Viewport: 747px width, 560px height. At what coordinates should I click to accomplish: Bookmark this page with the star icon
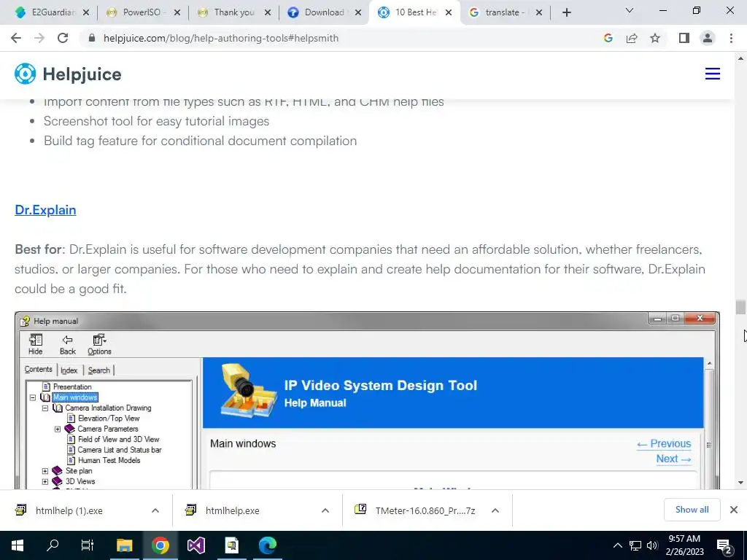[x=655, y=38]
